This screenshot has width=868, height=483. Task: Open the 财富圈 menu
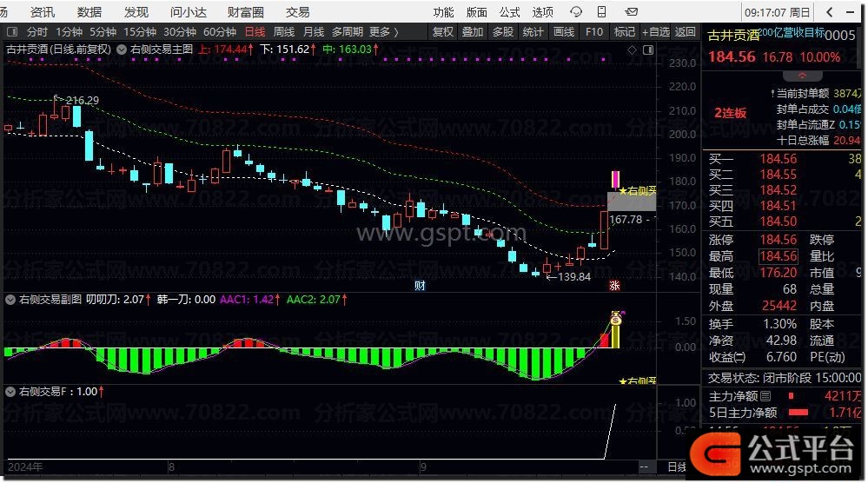click(246, 12)
